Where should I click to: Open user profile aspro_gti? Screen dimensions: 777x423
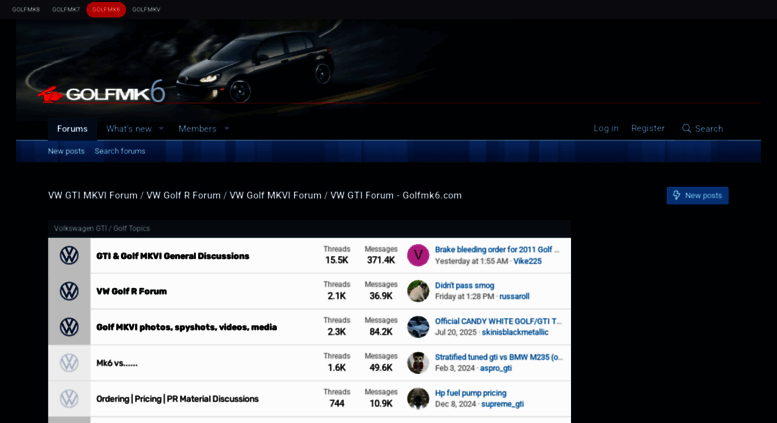[x=496, y=368]
